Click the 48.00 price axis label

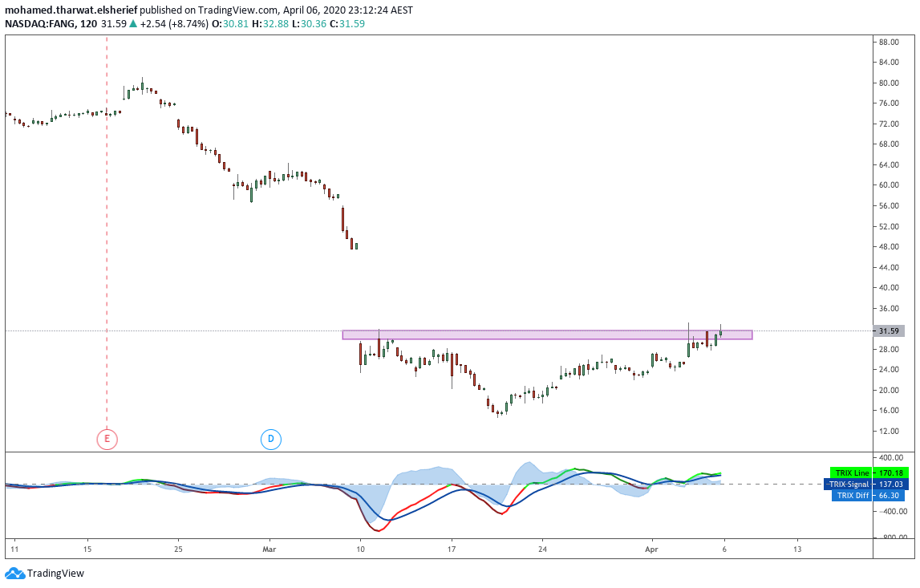pos(889,247)
